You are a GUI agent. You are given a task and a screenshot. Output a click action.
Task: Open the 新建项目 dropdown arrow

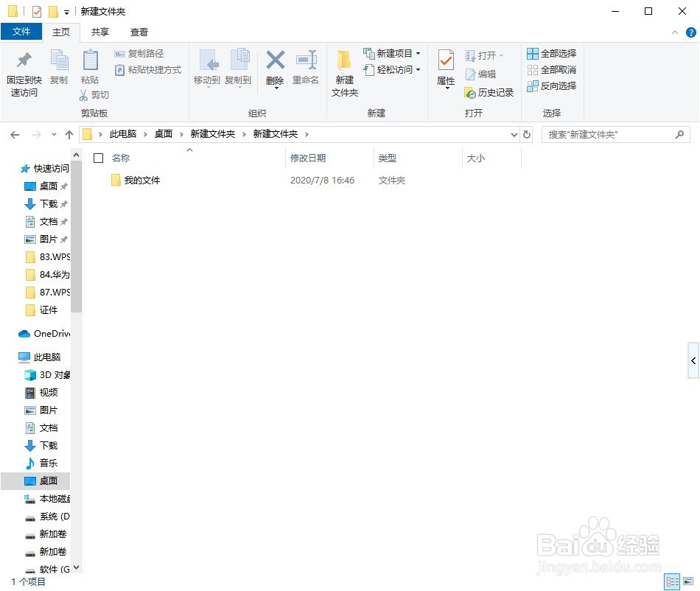417,53
